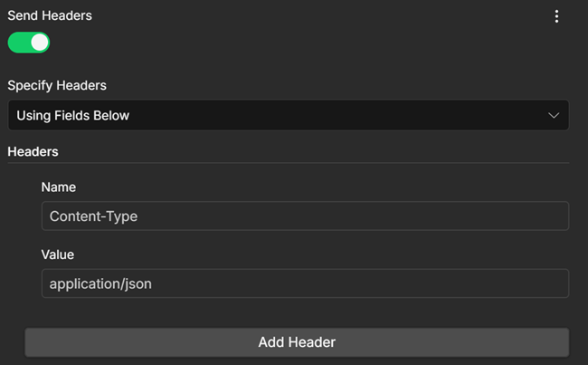Disable the Send Headers toggle
This screenshot has height=365, width=588.
29,43
